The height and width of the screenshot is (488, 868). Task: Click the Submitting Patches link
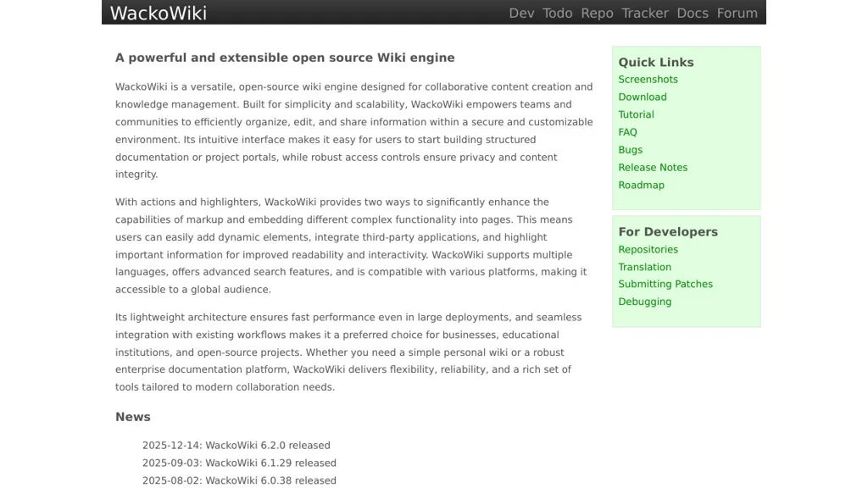[x=665, y=285]
